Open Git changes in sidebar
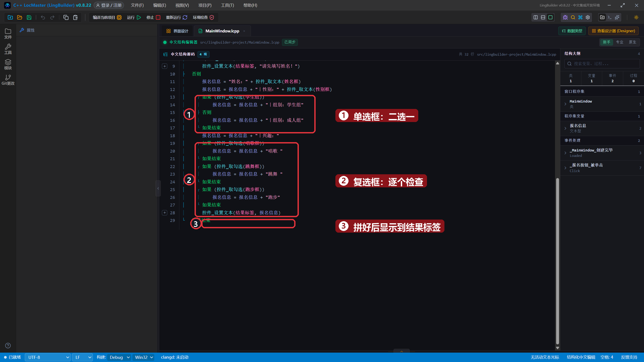This screenshot has height=362, width=644. [8, 80]
